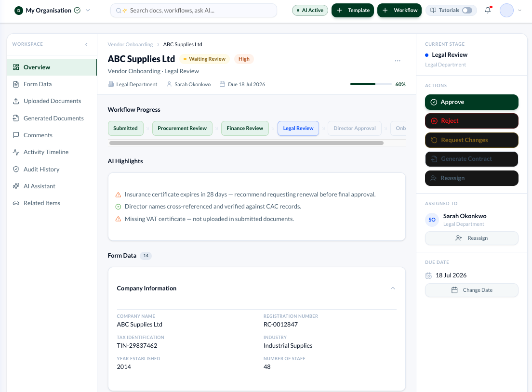
Task: Click the calendar-clock icon beside due date
Action: pyautogui.click(x=428, y=275)
